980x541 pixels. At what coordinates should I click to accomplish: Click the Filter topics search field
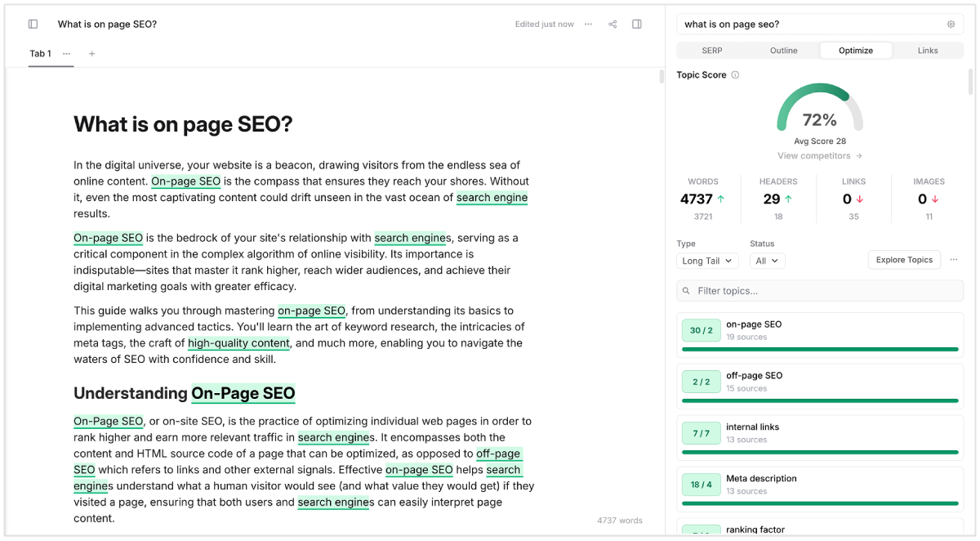[x=820, y=291]
